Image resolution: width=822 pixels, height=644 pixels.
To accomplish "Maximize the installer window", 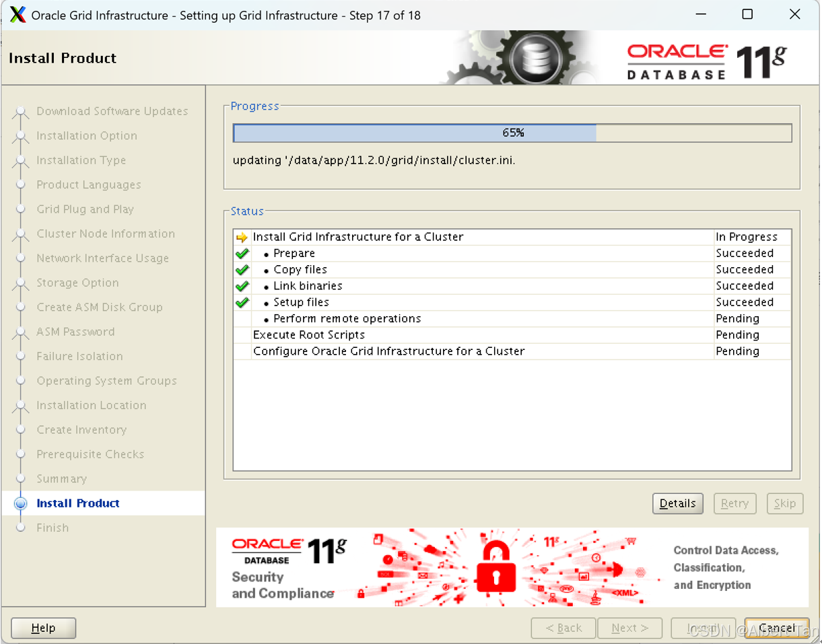I will pos(747,14).
